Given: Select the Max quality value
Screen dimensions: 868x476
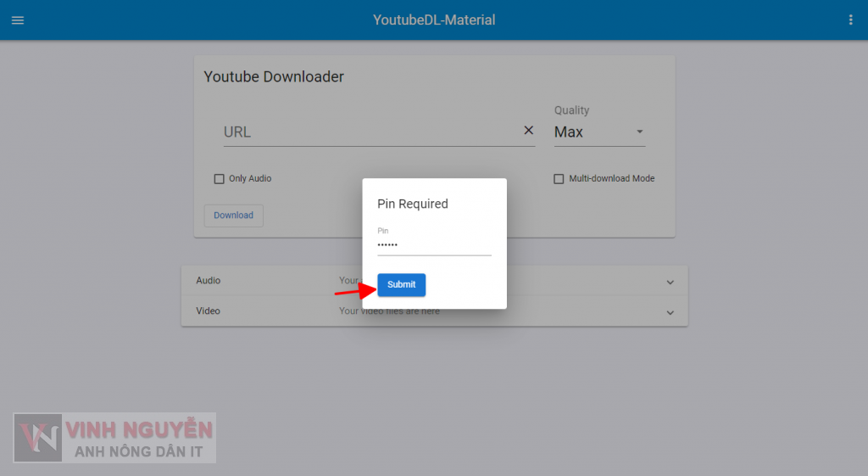Looking at the screenshot, I should [569, 132].
